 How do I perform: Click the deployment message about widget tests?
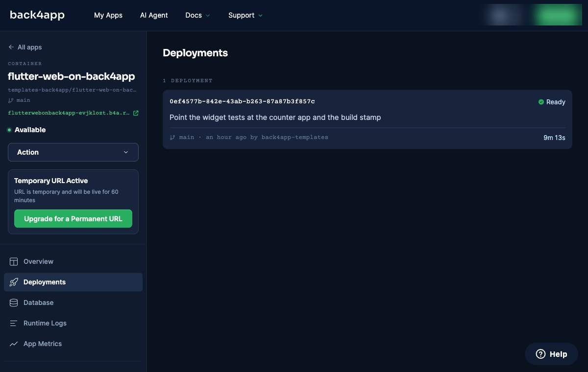tap(275, 117)
